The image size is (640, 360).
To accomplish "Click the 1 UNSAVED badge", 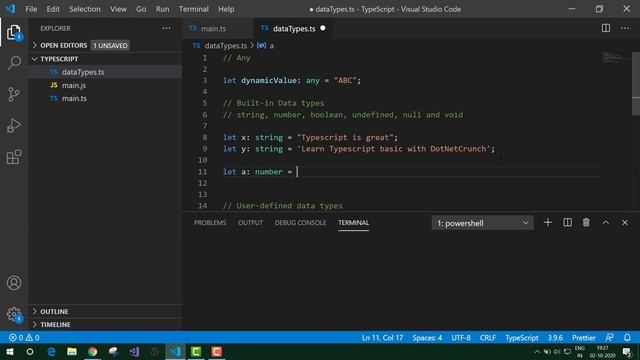I will click(x=110, y=45).
